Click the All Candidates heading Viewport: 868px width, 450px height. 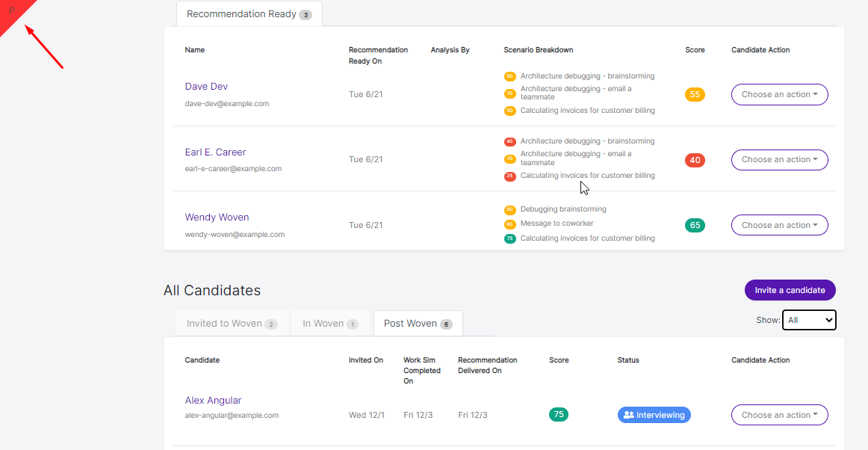[212, 290]
